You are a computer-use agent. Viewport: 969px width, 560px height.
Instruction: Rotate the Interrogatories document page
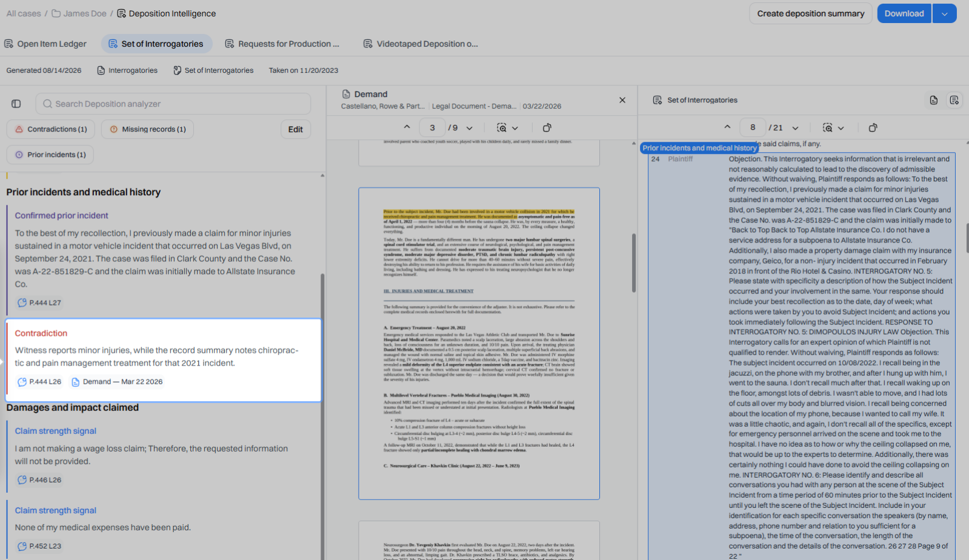click(873, 128)
